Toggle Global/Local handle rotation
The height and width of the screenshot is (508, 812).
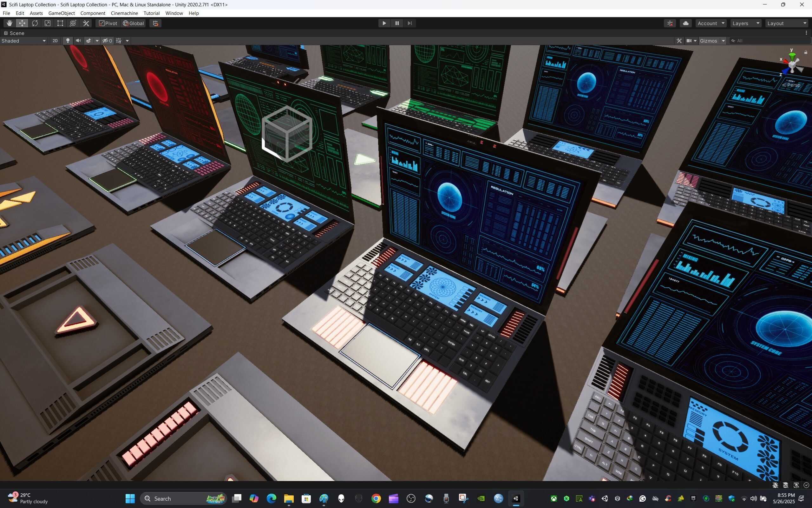pos(133,23)
